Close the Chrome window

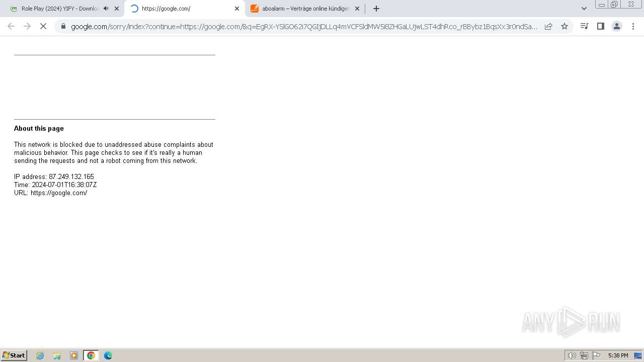(631, 5)
